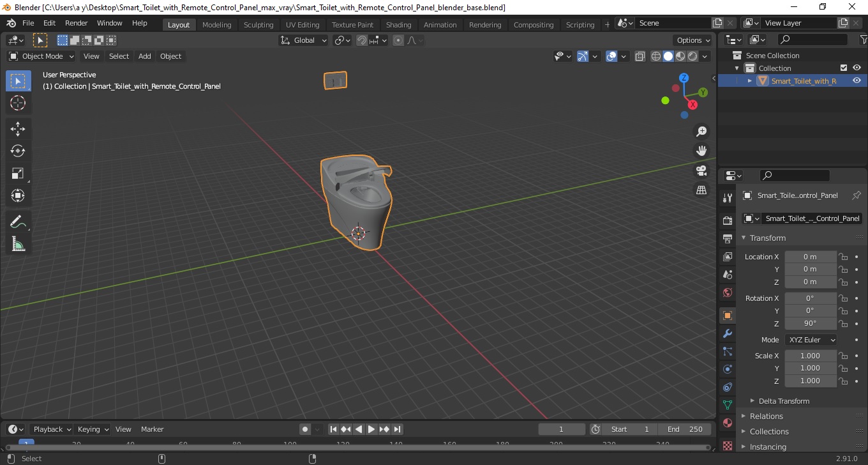Switch to the UV Editing workspace tab
Screen dimensions: 868x465
coord(303,25)
